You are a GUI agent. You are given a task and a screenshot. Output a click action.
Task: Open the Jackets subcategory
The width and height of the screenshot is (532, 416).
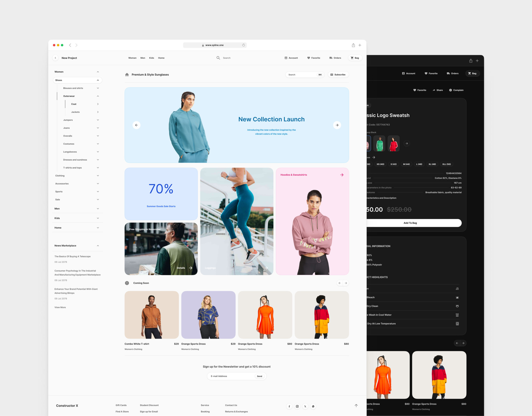pos(98,112)
